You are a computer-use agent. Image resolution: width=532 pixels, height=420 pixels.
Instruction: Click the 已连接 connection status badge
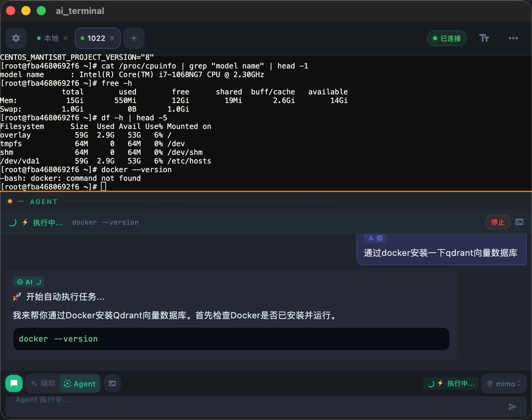click(447, 38)
